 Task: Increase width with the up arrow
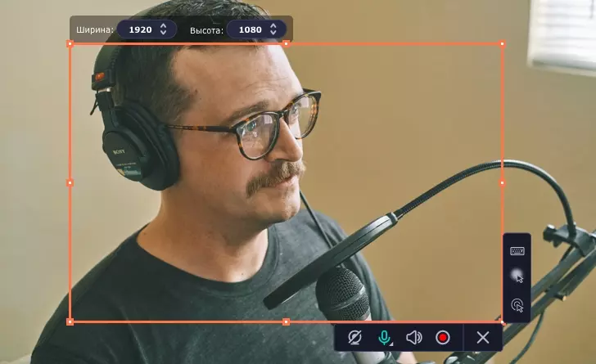pos(164,26)
